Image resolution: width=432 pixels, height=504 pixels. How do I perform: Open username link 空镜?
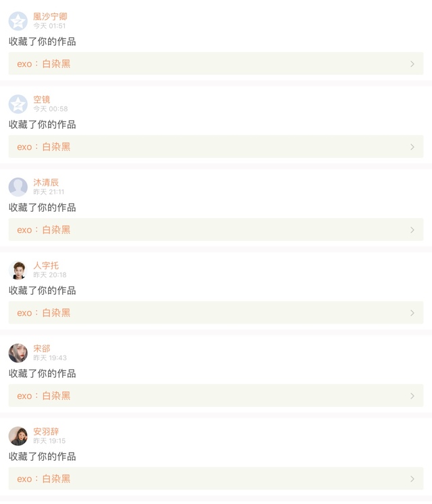click(x=42, y=99)
